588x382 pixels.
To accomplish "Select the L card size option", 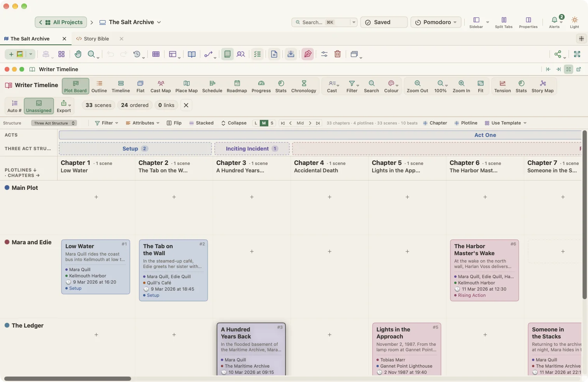I will click(x=256, y=123).
